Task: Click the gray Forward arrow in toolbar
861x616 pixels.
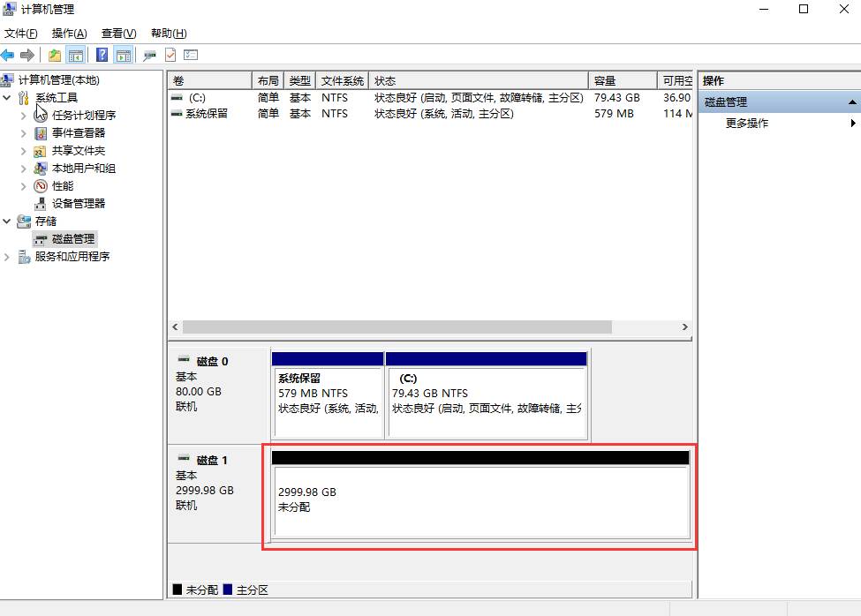Action: click(26, 55)
